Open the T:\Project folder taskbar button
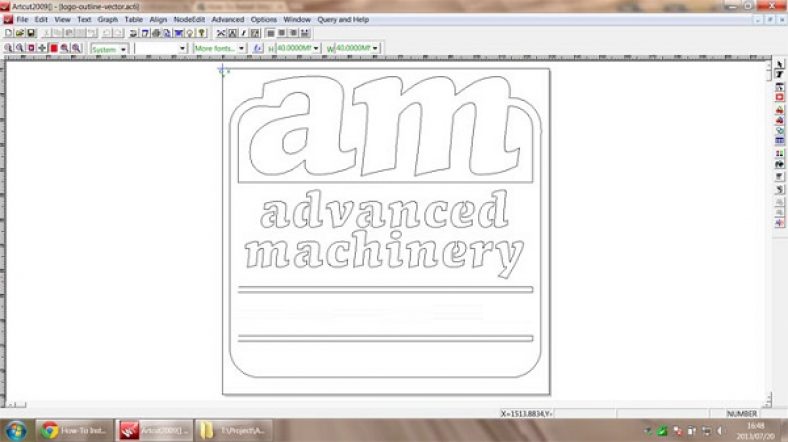 (234, 430)
